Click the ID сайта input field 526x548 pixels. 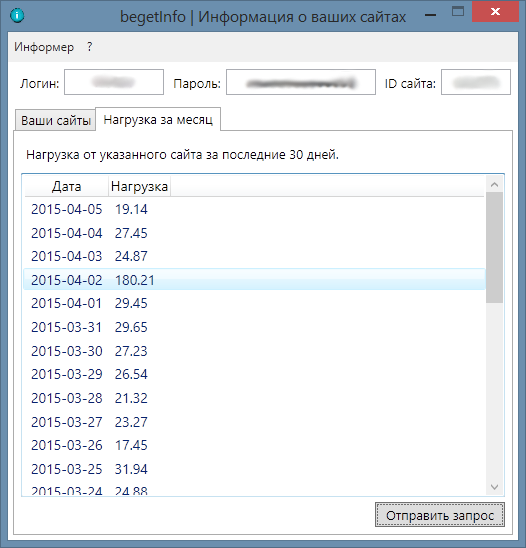476,82
